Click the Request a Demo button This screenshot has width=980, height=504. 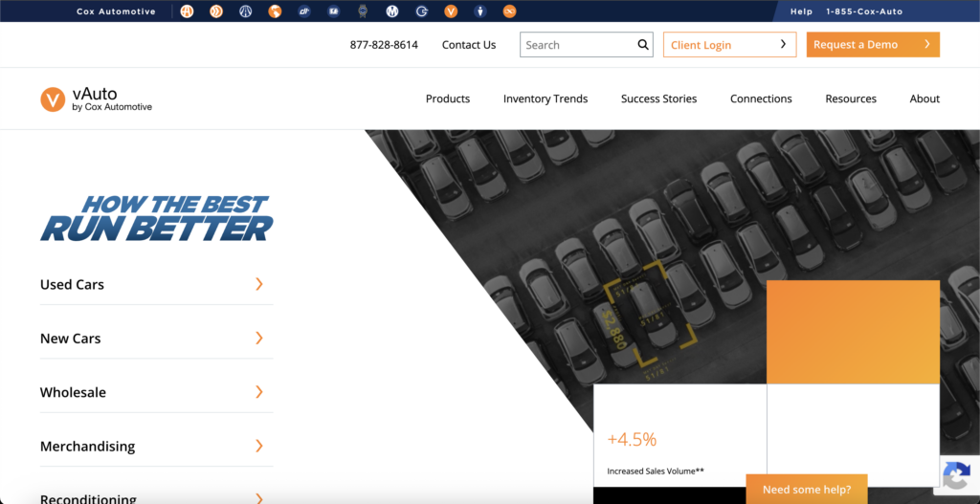(873, 44)
